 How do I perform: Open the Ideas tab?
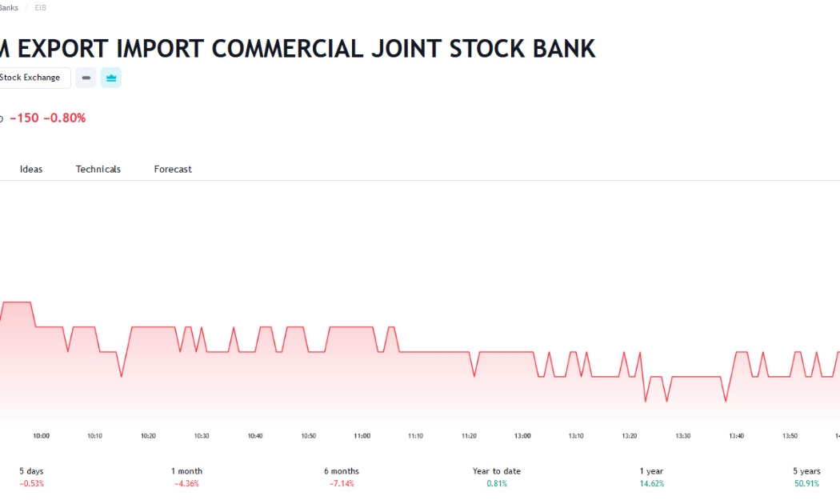point(31,170)
